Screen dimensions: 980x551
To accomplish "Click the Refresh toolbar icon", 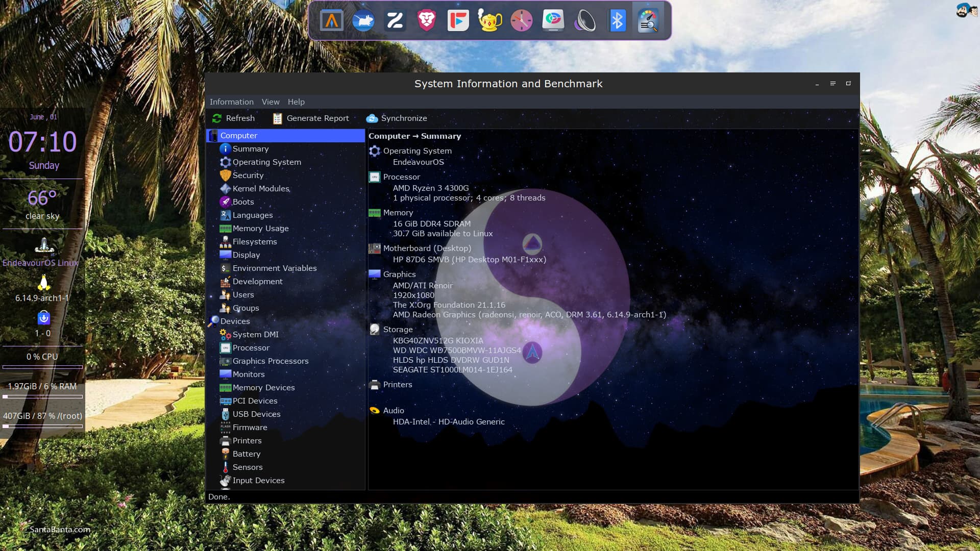I will pos(217,118).
